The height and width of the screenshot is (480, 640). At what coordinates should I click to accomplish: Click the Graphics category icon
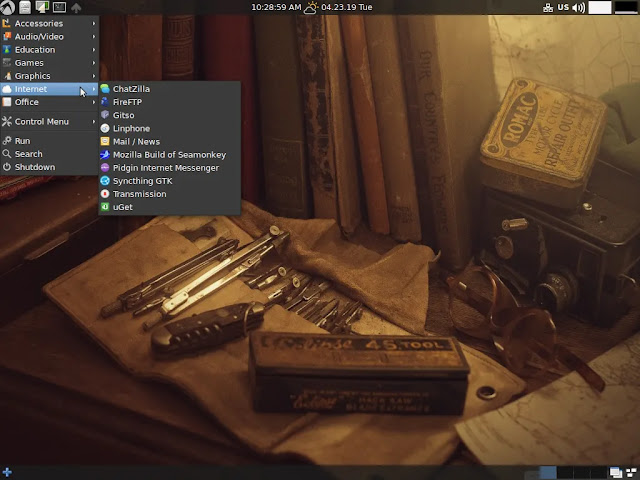[7, 76]
